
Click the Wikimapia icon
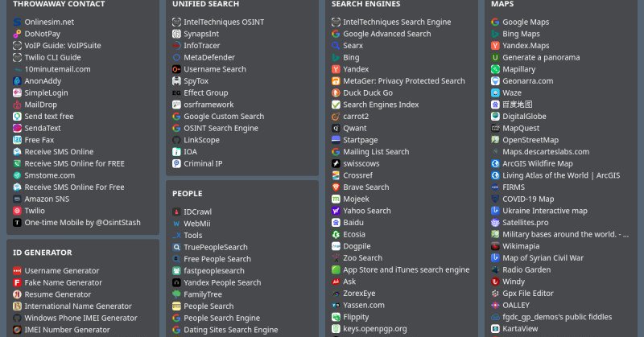coord(495,246)
